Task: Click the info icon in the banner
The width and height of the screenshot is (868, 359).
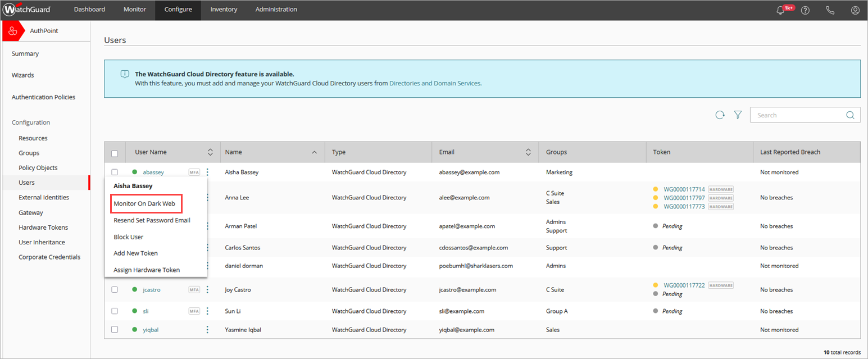Action: [x=124, y=74]
